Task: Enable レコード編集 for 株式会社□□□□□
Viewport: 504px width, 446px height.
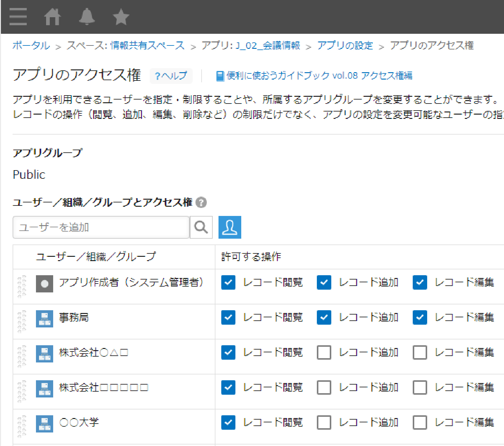Action: point(420,388)
